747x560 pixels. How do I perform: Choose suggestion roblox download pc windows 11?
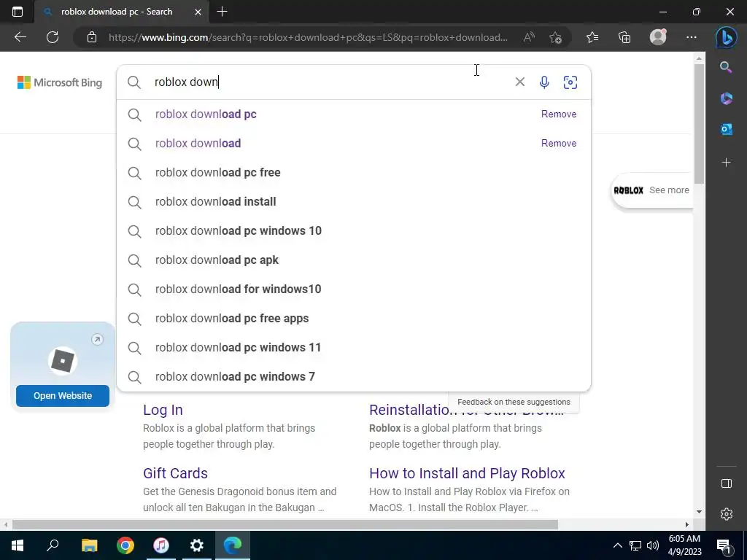(354, 348)
